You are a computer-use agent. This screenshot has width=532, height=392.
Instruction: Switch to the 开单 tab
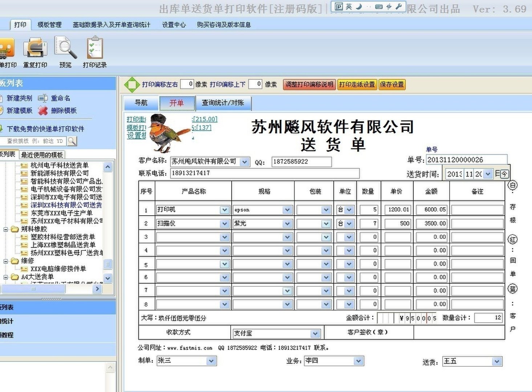tap(177, 103)
